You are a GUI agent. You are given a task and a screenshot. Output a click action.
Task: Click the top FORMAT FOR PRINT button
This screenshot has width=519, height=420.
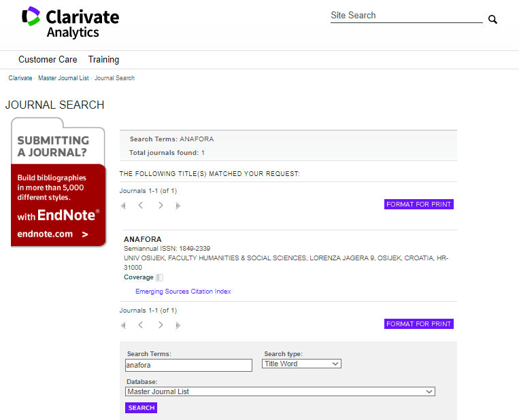pyautogui.click(x=419, y=205)
